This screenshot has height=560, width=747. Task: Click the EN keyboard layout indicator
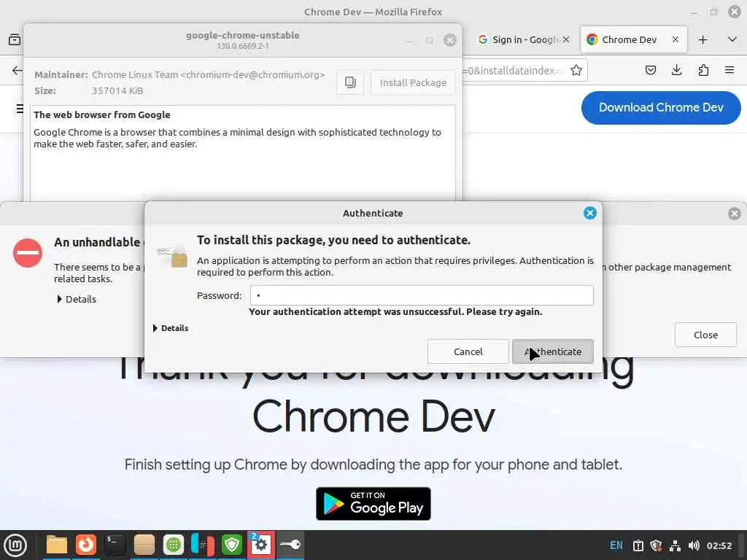click(616, 545)
